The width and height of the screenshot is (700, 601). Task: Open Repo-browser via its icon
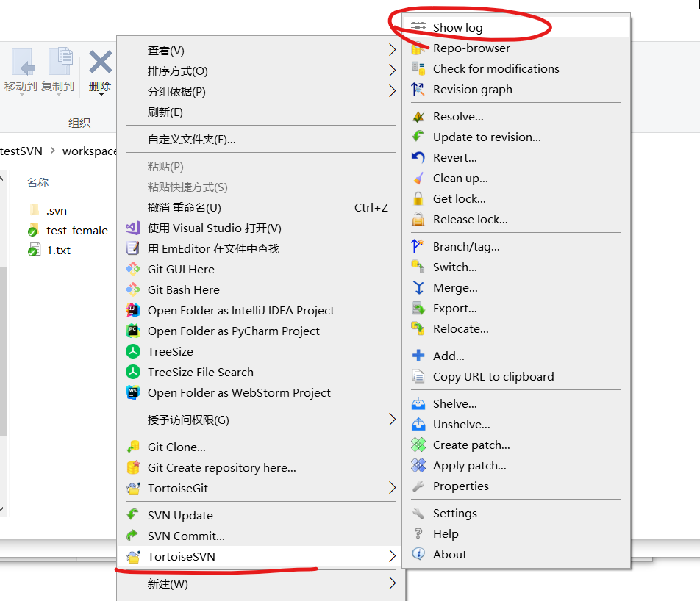click(418, 48)
